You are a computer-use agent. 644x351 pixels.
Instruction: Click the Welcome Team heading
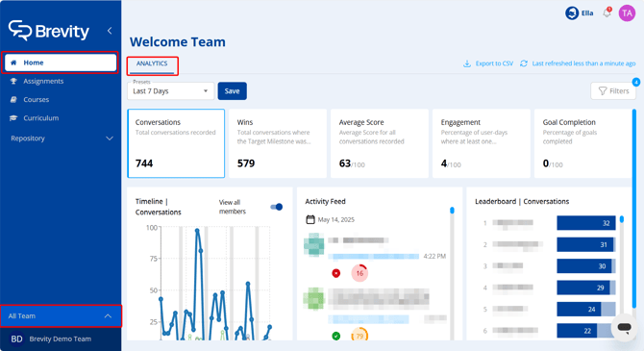178,42
